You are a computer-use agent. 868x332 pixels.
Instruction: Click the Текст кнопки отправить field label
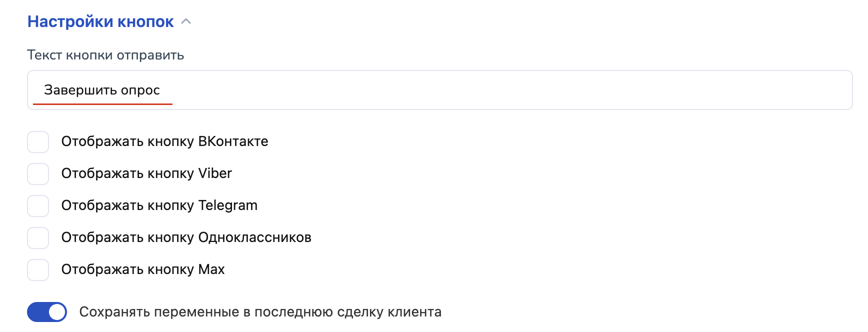105,55
